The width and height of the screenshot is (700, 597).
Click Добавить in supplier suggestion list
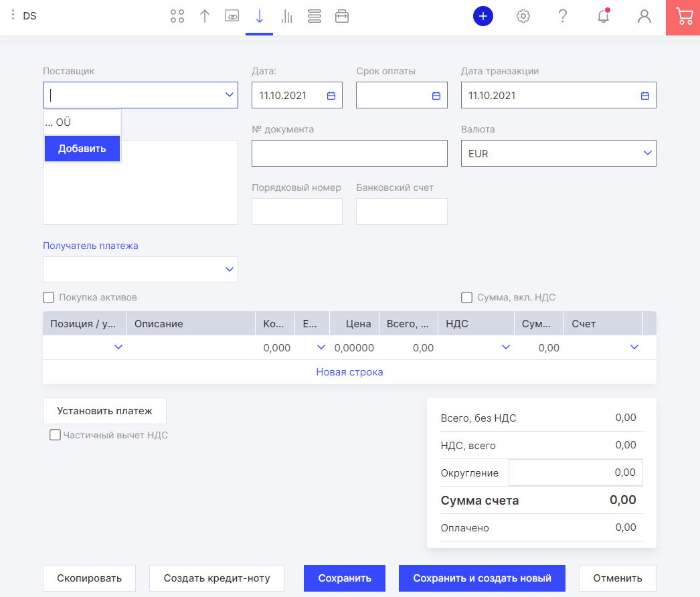coord(82,148)
